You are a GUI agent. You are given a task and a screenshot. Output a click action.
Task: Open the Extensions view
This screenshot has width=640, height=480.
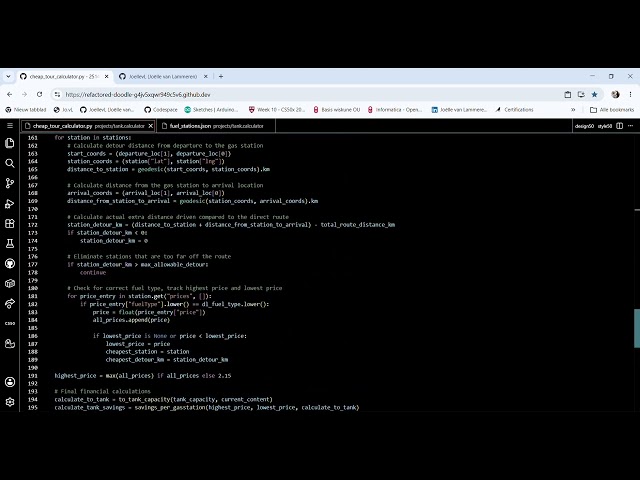pos(10,223)
